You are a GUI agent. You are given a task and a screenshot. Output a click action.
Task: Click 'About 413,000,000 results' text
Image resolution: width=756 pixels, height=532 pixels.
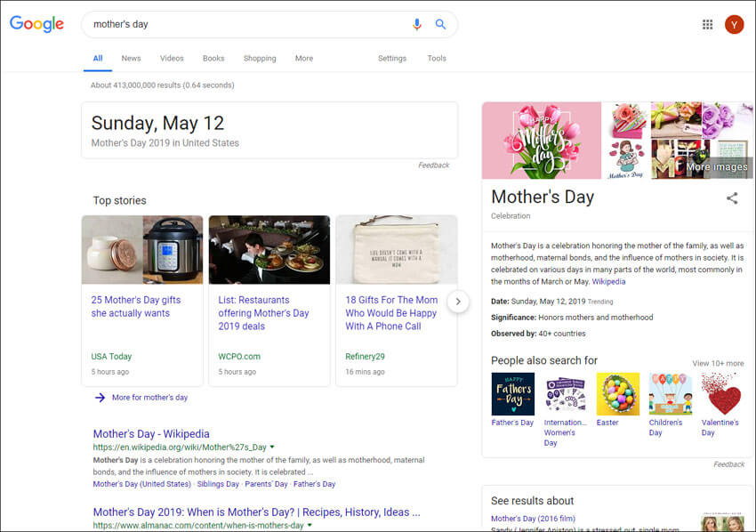(x=163, y=85)
